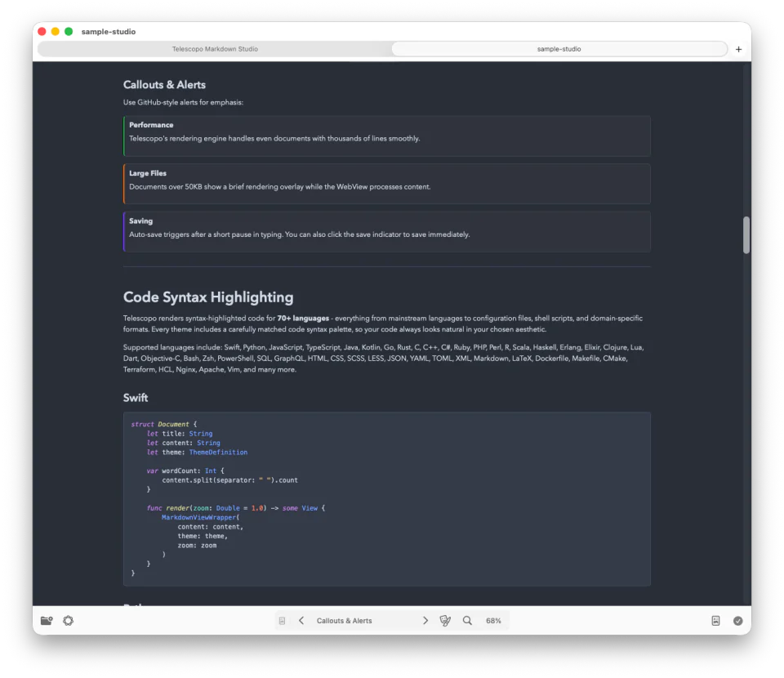
Task: Open the Callouts & Alerts section picker
Action: [x=344, y=621]
